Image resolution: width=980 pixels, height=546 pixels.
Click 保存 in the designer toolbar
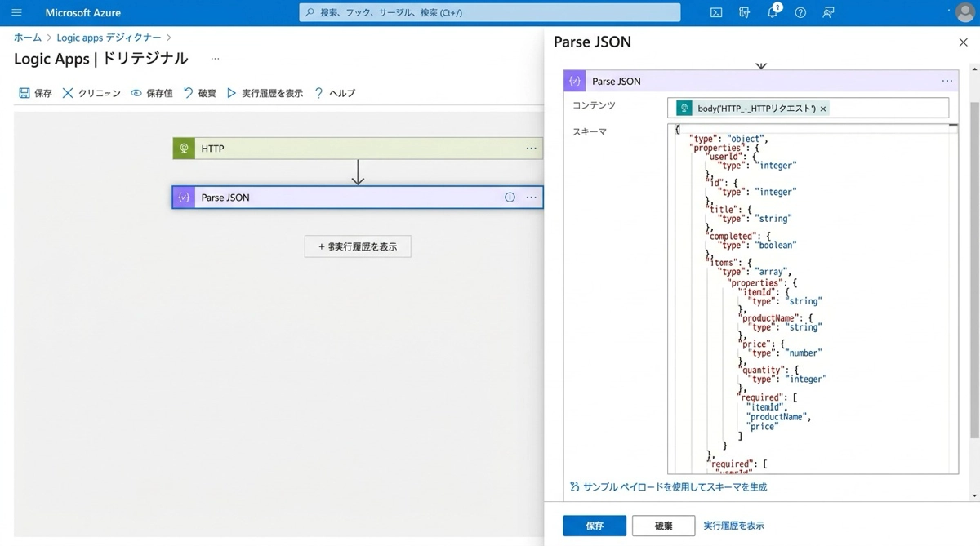[x=35, y=93]
